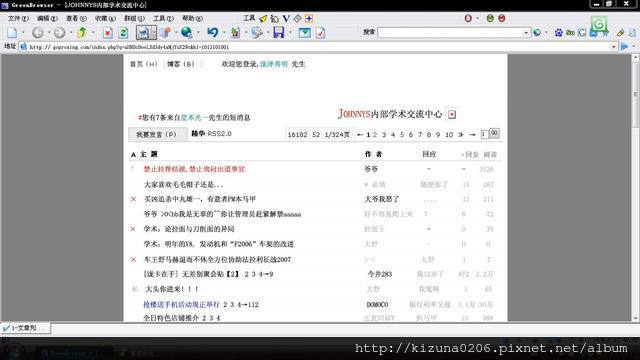Click the red round face icon
640x360 pixels.
tap(502, 18)
